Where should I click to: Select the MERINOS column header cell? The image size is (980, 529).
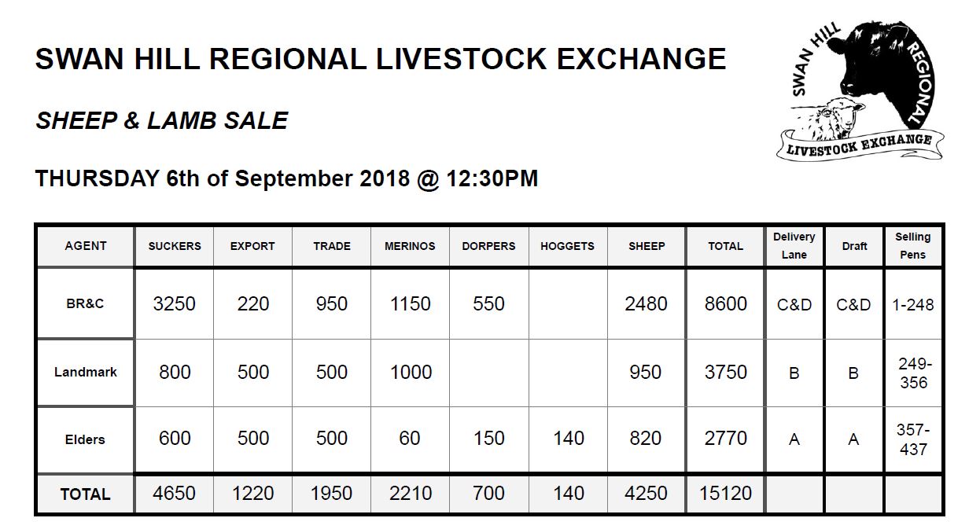coord(410,246)
